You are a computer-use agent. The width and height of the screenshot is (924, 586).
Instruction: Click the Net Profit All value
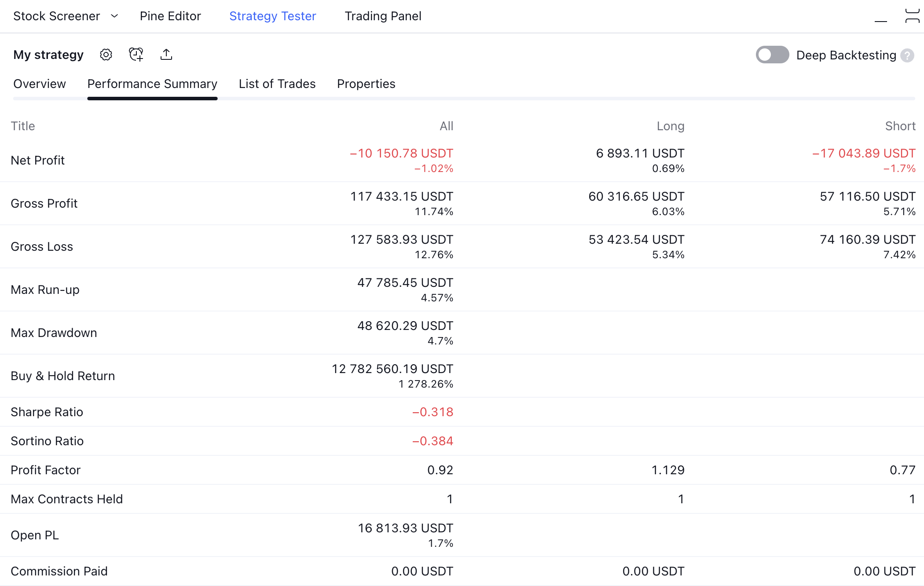click(401, 154)
